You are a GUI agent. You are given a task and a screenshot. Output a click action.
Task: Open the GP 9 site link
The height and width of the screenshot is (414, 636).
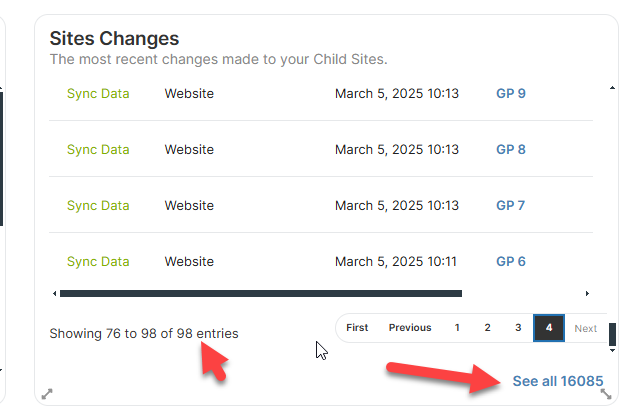point(511,94)
